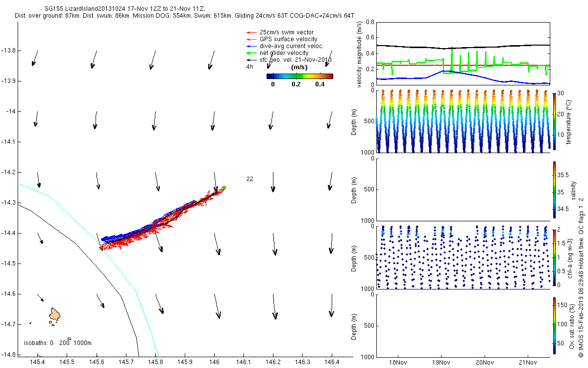The height and width of the screenshot is (368, 588).
Task: Click the black sfc geo. vel. legend arrow
Action: pos(251,59)
